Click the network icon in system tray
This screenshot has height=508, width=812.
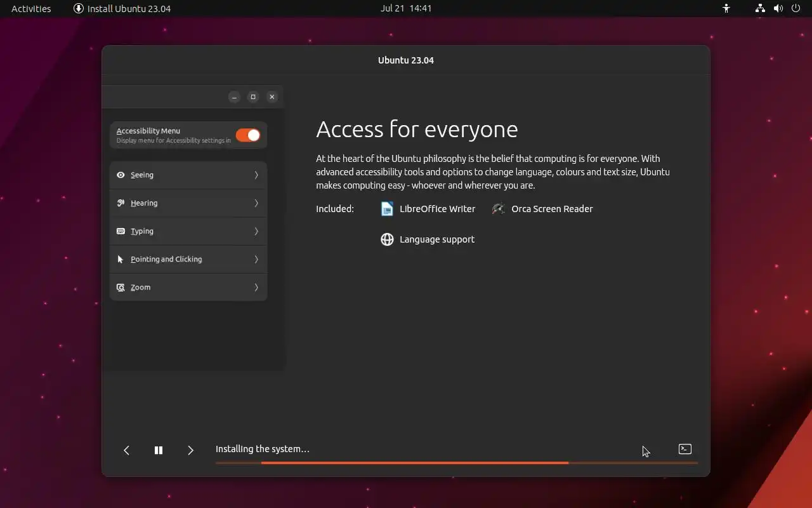tap(760, 8)
